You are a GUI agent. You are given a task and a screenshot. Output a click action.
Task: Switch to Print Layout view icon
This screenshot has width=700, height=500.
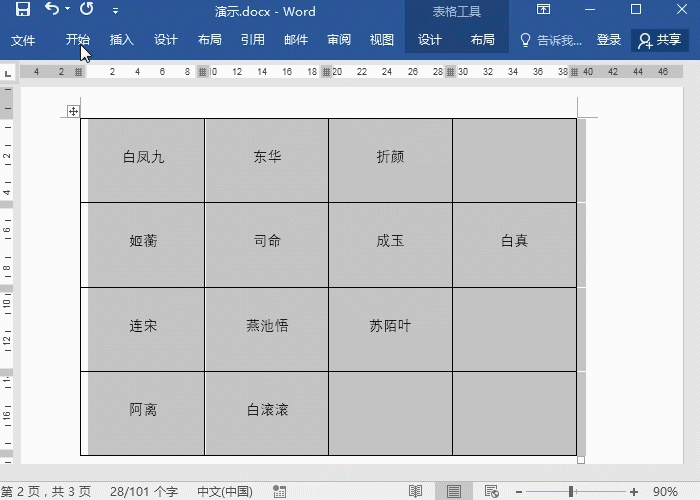click(454, 492)
